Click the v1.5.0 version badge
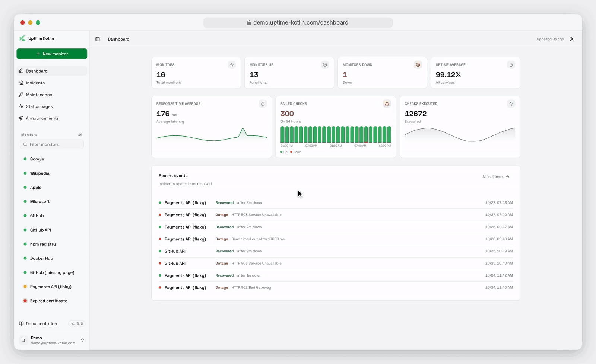Screen dimensions: 596x364 click(77, 324)
